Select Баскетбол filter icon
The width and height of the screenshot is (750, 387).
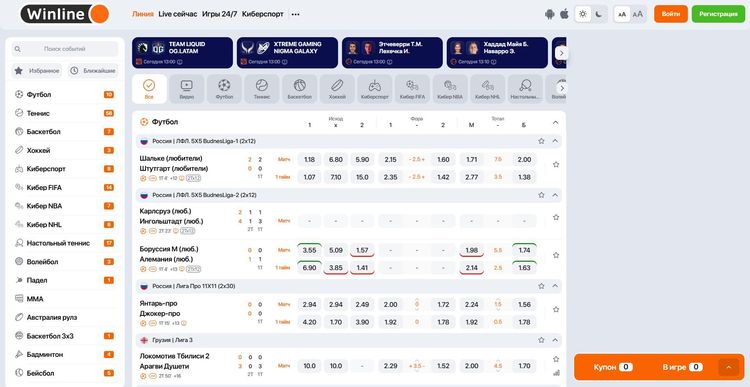coord(299,89)
